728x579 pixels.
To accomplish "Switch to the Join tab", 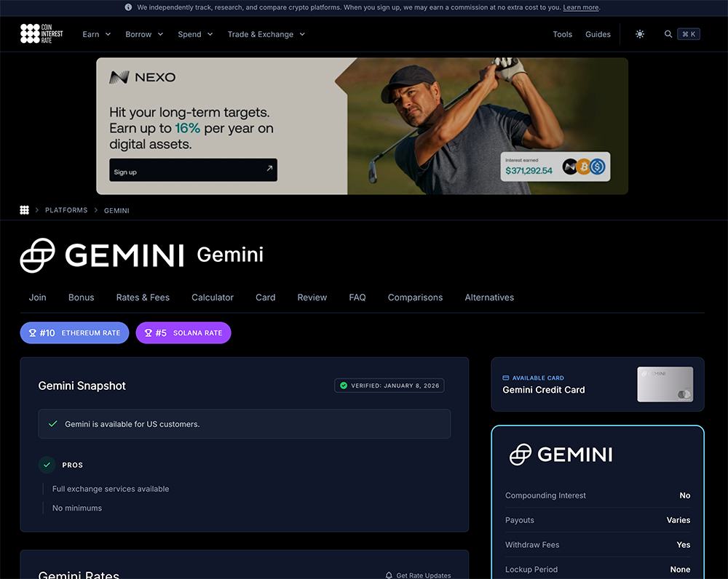I will pos(38,298).
